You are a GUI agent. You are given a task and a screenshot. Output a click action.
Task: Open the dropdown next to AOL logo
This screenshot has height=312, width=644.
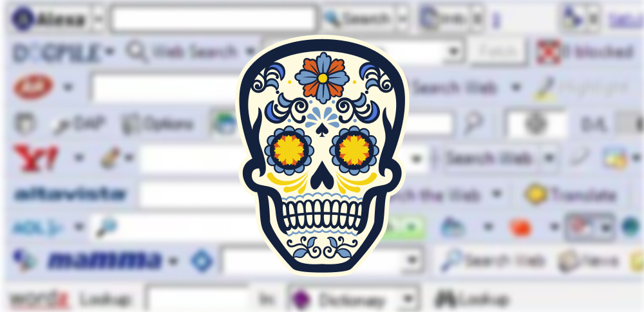coord(79,227)
